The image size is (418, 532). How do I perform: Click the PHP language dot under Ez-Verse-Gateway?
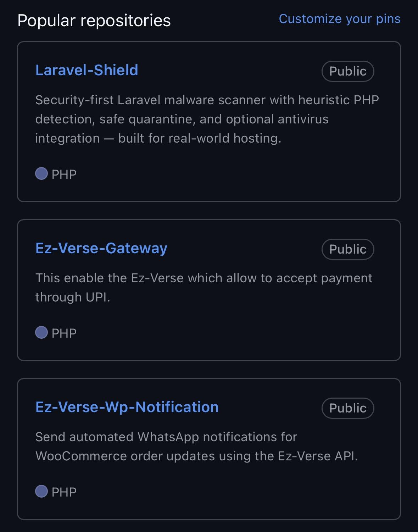(x=41, y=332)
